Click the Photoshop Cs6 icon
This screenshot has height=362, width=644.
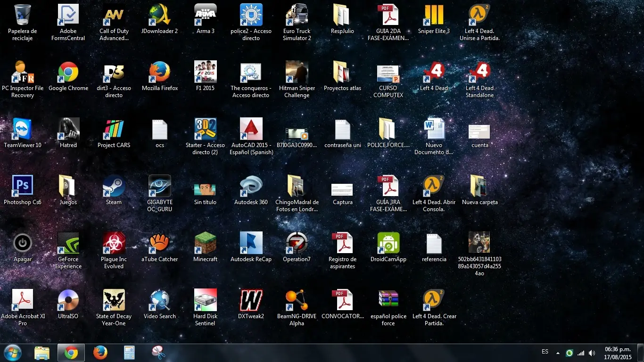tap(23, 186)
